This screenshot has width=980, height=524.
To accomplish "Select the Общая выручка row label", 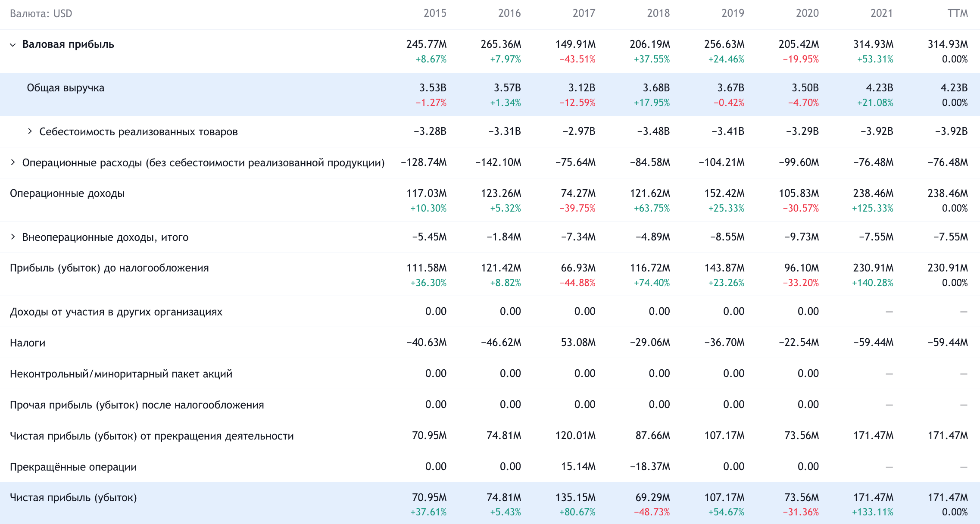I will (x=66, y=88).
